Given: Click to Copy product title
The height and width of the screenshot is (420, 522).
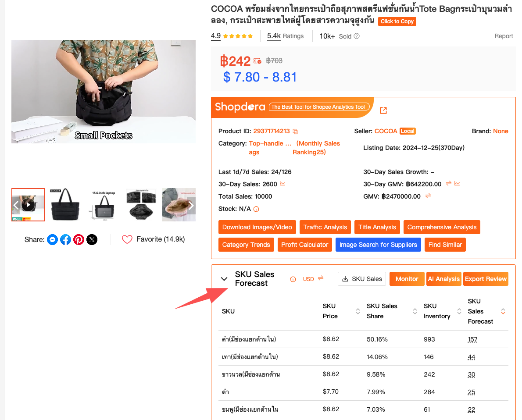Looking at the screenshot, I should pyautogui.click(x=397, y=21).
